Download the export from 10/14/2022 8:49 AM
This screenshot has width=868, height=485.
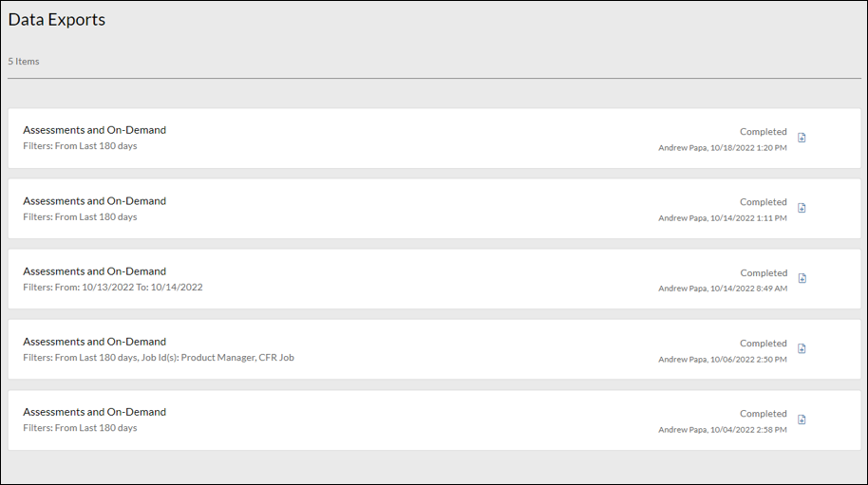click(x=802, y=278)
